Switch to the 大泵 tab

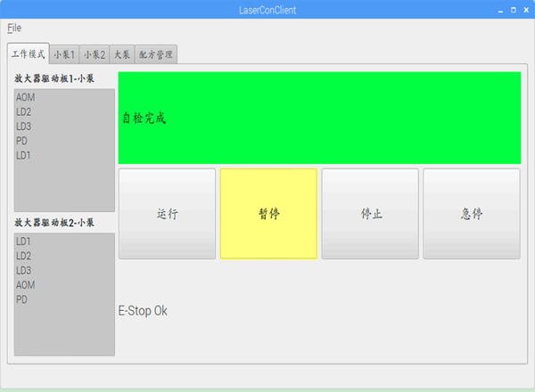[122, 54]
